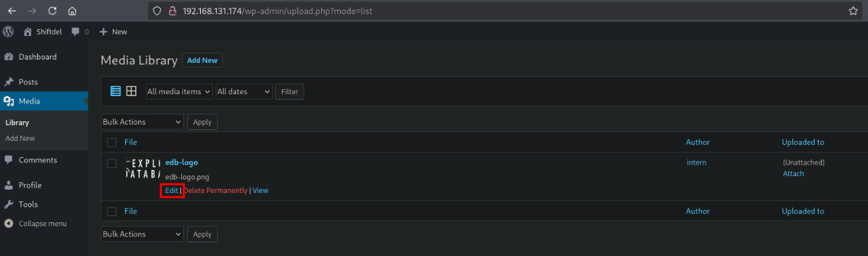Viewport: 868px width, 256px height.
Task: Toggle select-all checkbox in table footer
Action: tap(112, 211)
